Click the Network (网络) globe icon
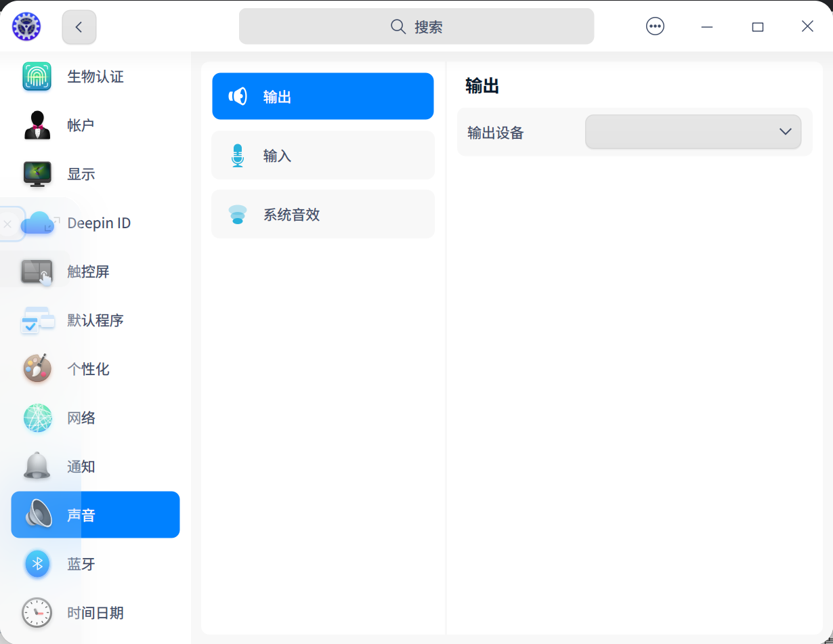Viewport: 833px width, 644px height. (37, 418)
